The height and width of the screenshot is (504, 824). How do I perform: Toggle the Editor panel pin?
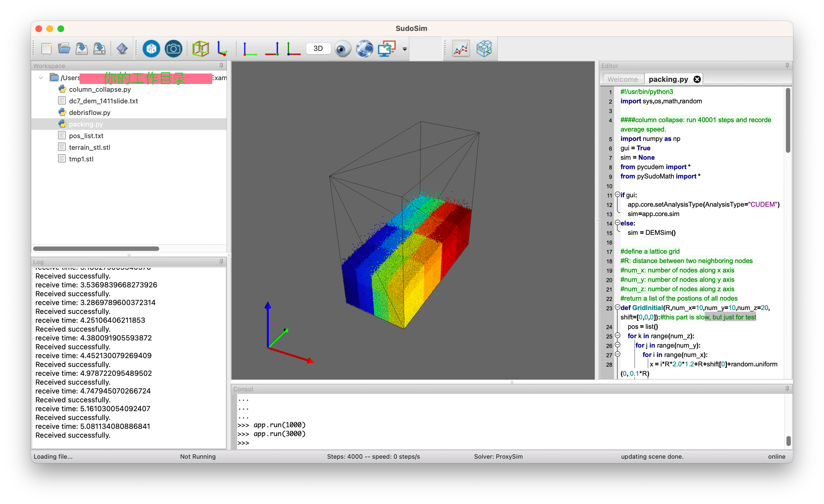point(787,65)
